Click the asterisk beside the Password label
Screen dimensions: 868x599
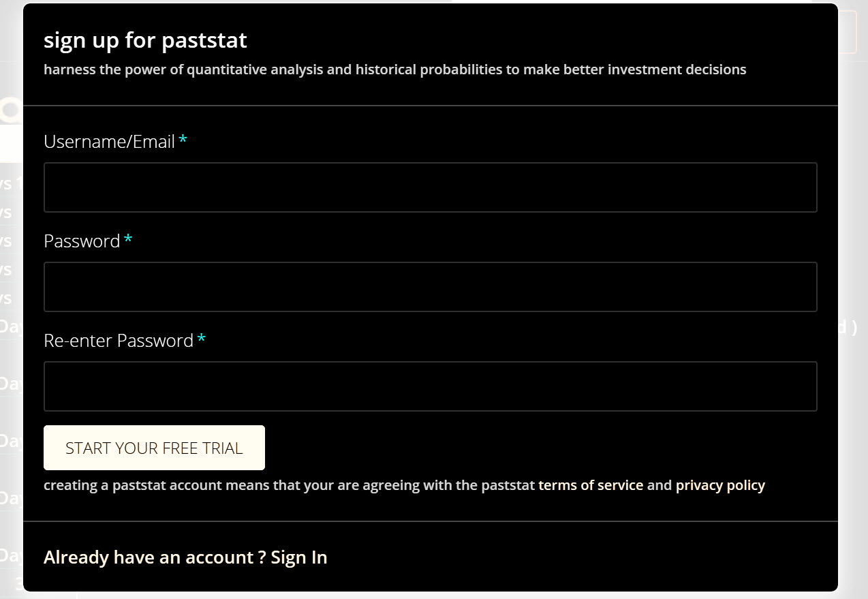[x=128, y=241]
